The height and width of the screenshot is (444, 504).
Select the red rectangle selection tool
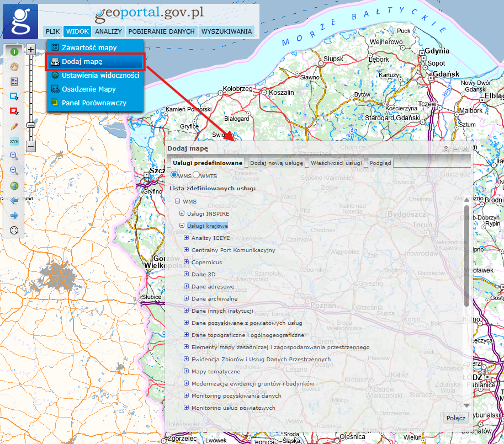pyautogui.click(x=14, y=111)
